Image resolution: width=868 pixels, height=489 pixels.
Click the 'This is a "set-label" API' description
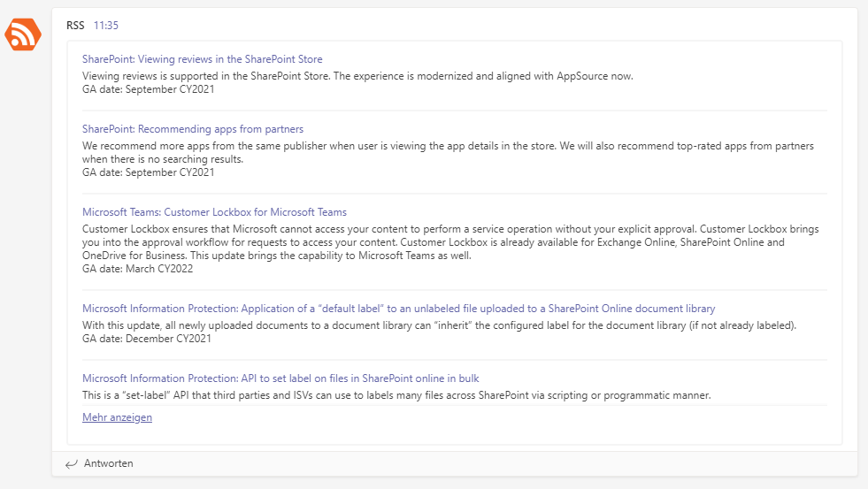click(x=396, y=395)
